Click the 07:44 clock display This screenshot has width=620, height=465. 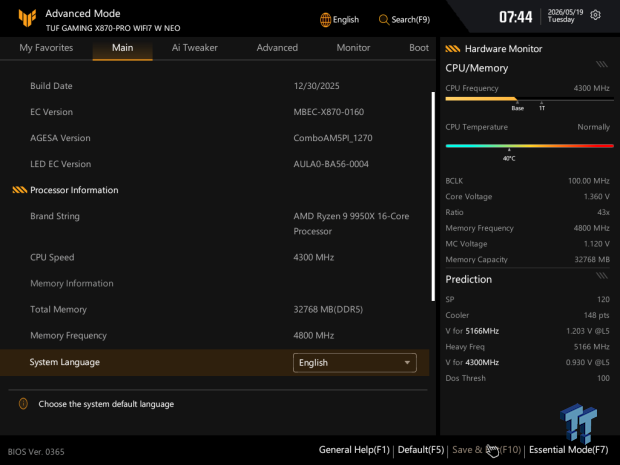tap(516, 17)
